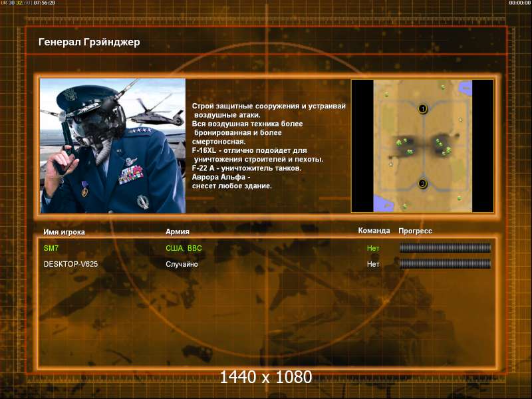Viewport: 532px width, 399px height.
Task: Click the Имя игрока column header
Action: pos(64,232)
